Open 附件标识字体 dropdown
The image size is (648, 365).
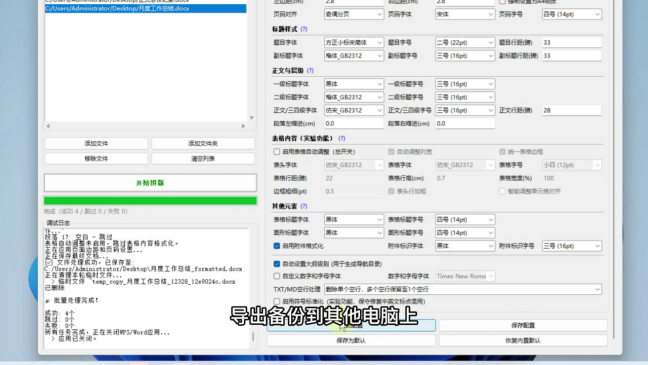click(465, 246)
